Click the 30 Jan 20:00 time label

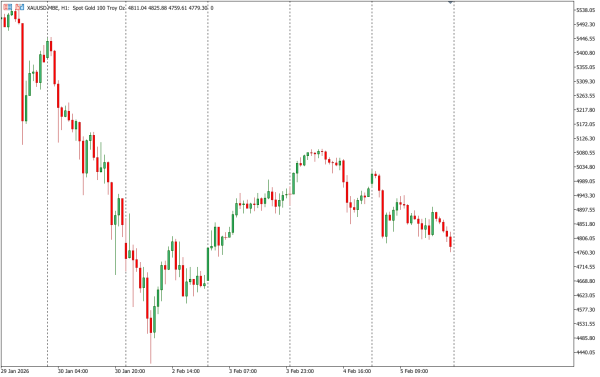[x=130, y=371]
